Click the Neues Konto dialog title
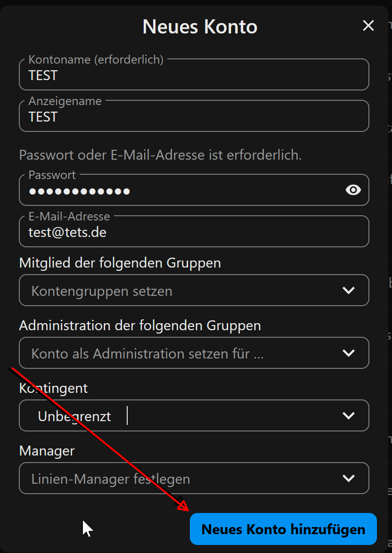The width and height of the screenshot is (392, 553). pos(200,27)
